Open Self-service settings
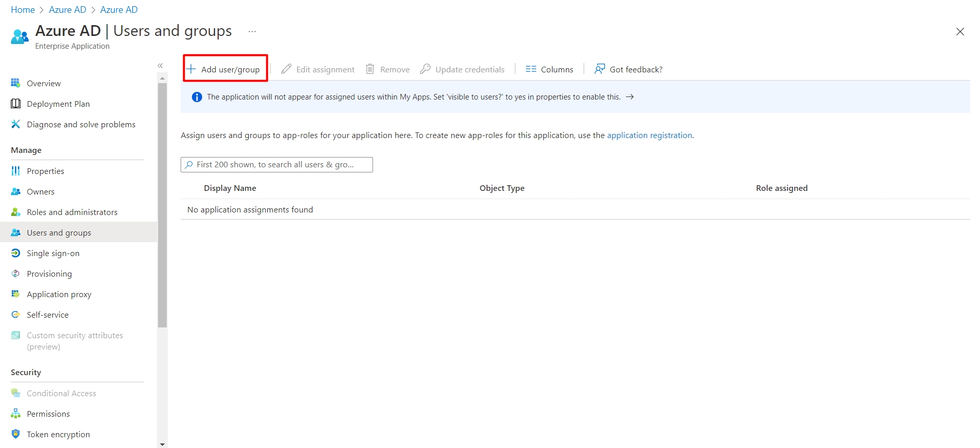This screenshot has height=448, width=980. (x=47, y=315)
